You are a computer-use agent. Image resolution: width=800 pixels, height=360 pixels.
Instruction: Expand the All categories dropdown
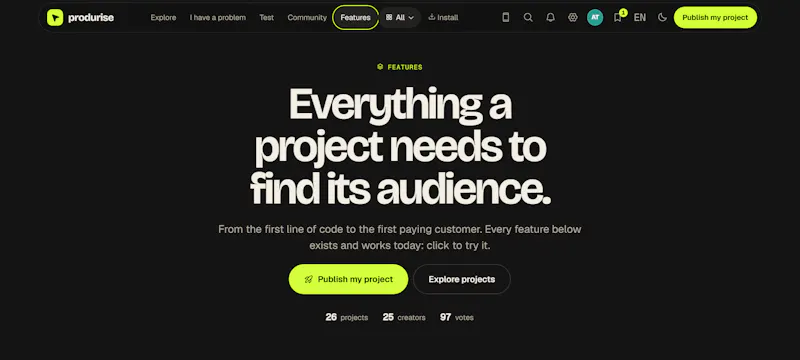(x=400, y=17)
